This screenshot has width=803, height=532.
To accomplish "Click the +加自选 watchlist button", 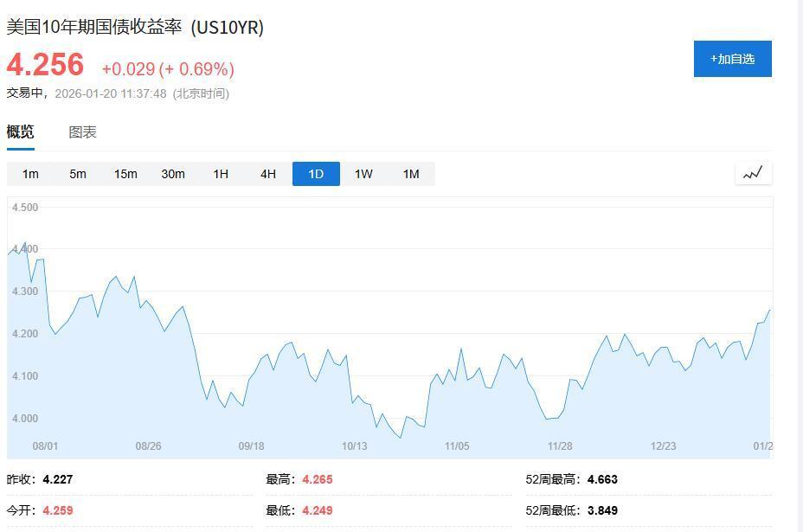I will point(732,59).
